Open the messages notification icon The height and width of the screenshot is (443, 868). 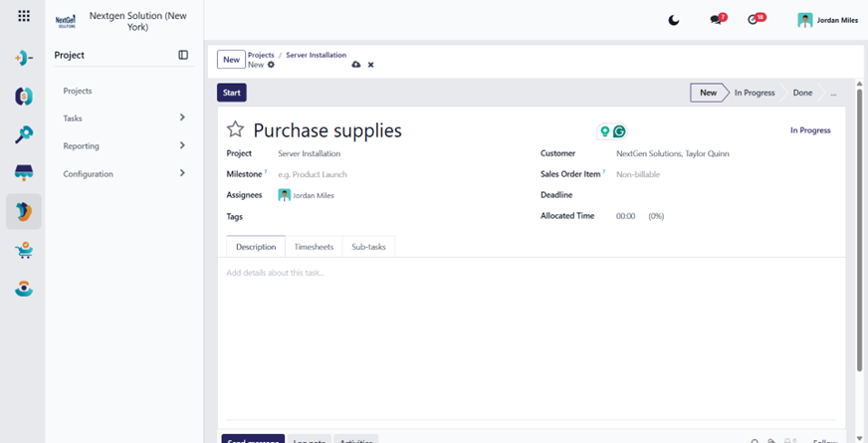click(717, 19)
